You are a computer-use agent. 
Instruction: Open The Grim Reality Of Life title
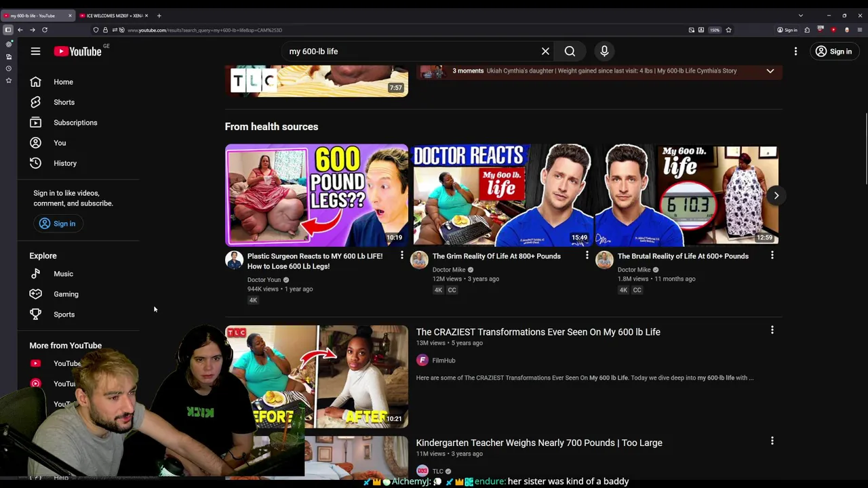(496, 256)
